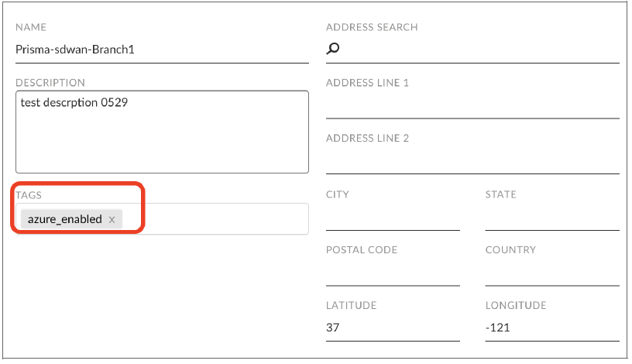Click the DESCRIPTION label text
Image resolution: width=632 pixels, height=364 pixels.
point(50,83)
